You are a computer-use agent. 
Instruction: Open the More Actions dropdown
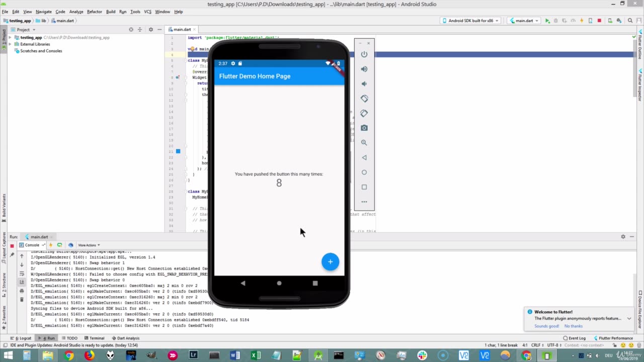point(89,245)
